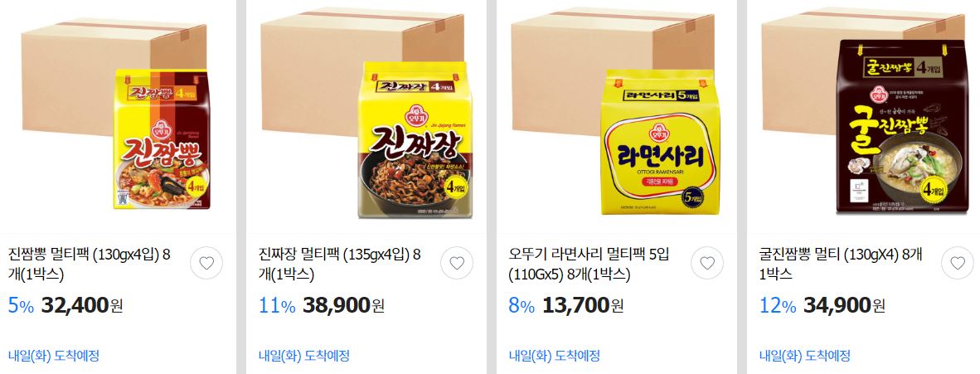Viewport: 980px width, 374px height.
Task: Open the 오뚜기 라면사리 멀티팩 5입 title
Action: pos(589,264)
